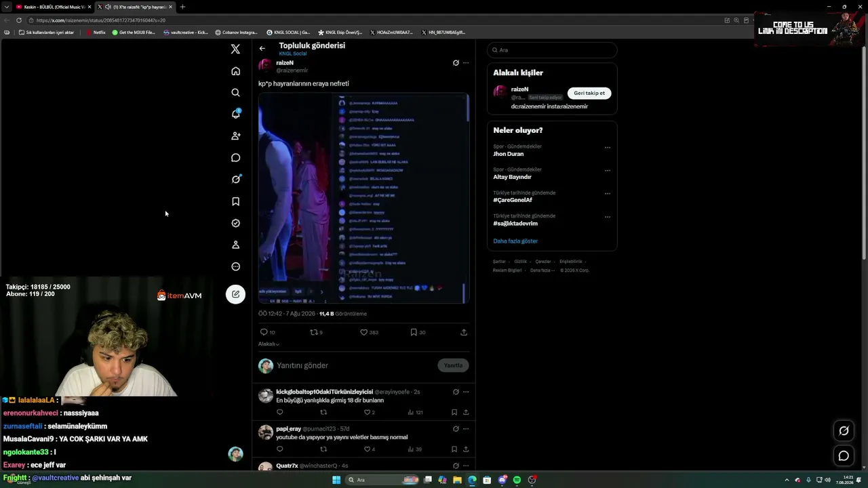Open a new browser tab

coord(182,7)
